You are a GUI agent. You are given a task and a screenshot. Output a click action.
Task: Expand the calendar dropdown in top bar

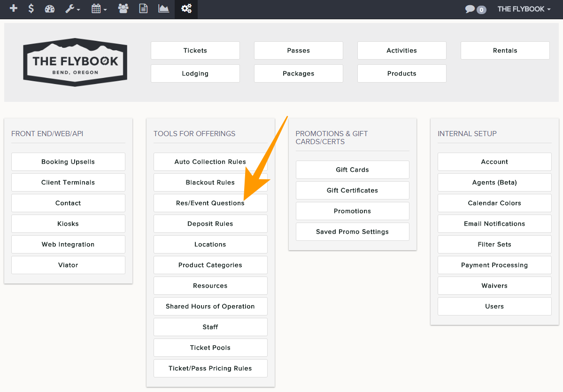tap(99, 8)
